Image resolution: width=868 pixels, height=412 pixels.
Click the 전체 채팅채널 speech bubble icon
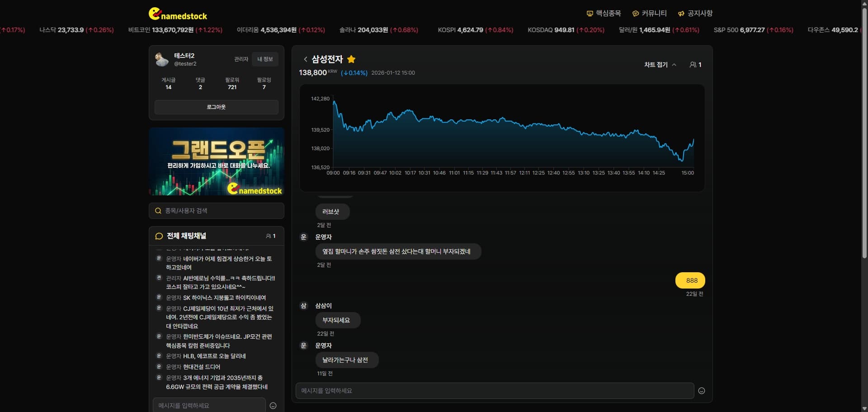pos(159,236)
